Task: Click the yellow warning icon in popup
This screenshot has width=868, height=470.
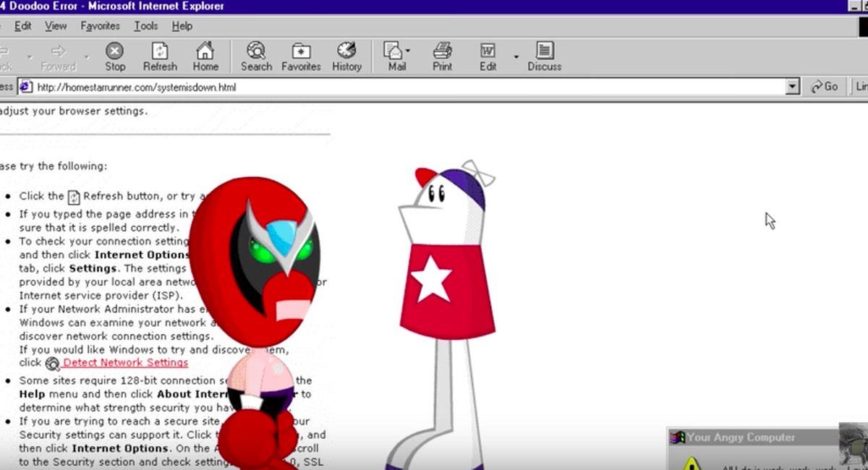Action: pos(693,463)
